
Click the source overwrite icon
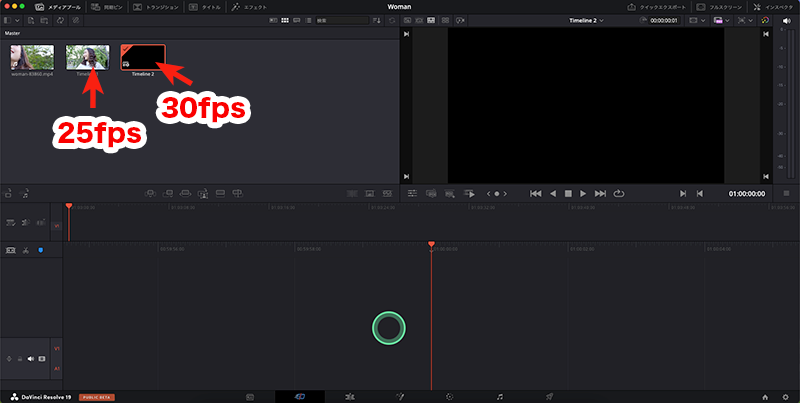tap(237, 193)
